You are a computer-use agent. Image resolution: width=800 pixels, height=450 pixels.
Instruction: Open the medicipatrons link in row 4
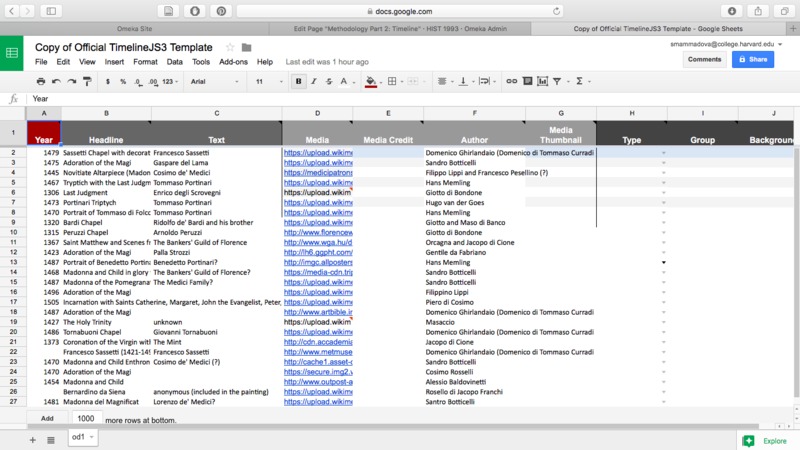318,172
